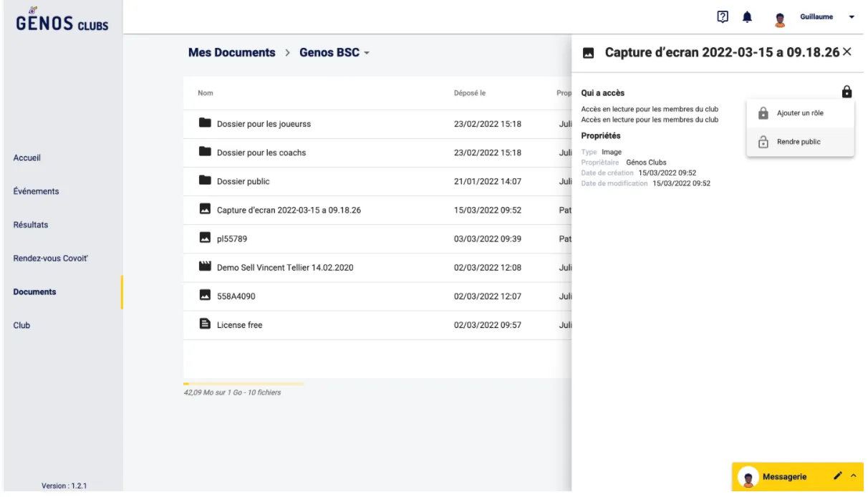Go to Événements in the sidebar

pyautogui.click(x=36, y=191)
